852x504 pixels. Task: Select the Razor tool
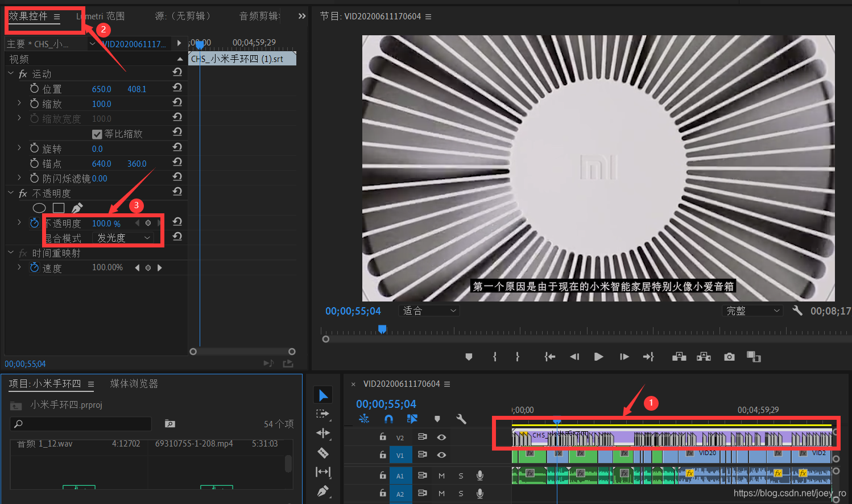[323, 453]
